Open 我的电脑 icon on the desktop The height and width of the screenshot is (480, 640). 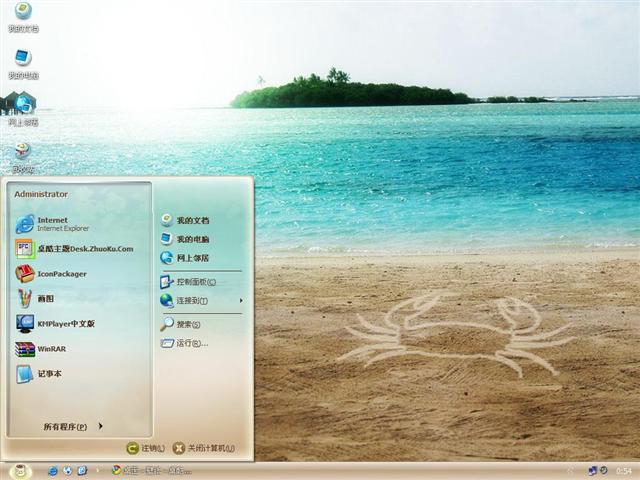pyautogui.click(x=22, y=61)
